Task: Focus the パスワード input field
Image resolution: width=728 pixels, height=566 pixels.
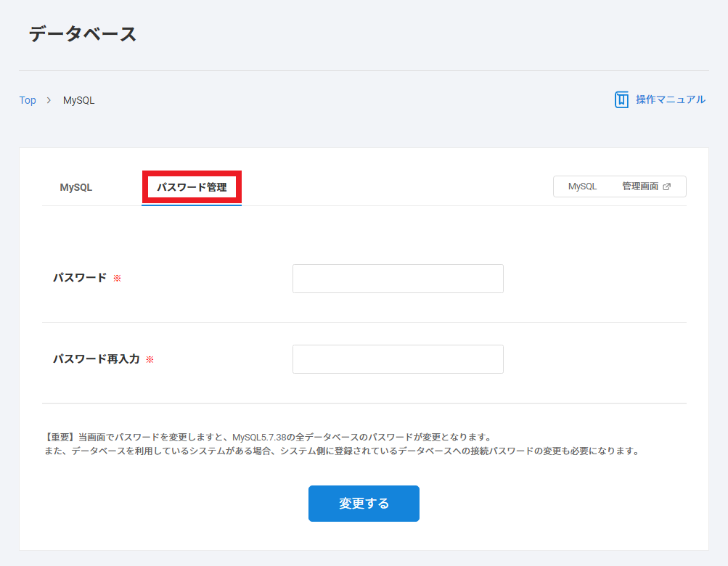Action: (x=398, y=279)
